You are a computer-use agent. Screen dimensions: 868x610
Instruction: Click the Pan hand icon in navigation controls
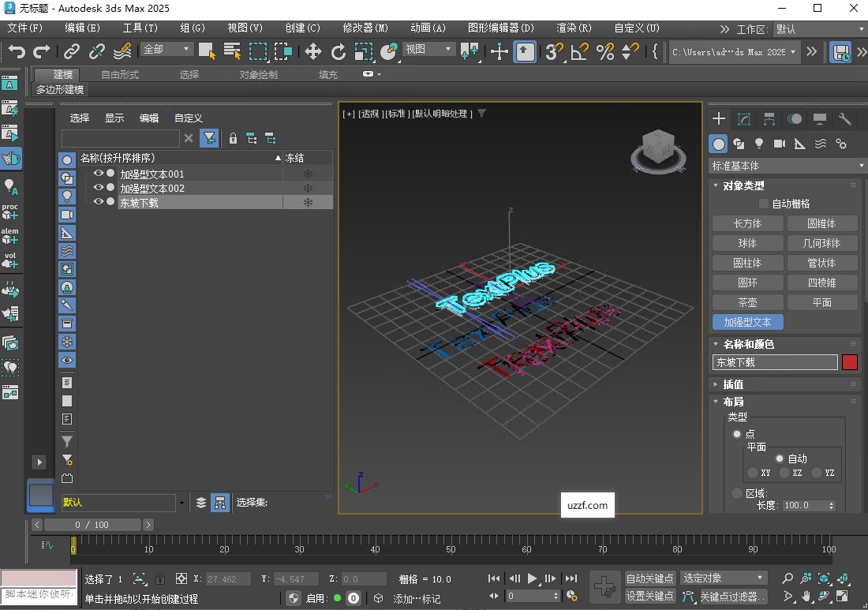pos(806,597)
